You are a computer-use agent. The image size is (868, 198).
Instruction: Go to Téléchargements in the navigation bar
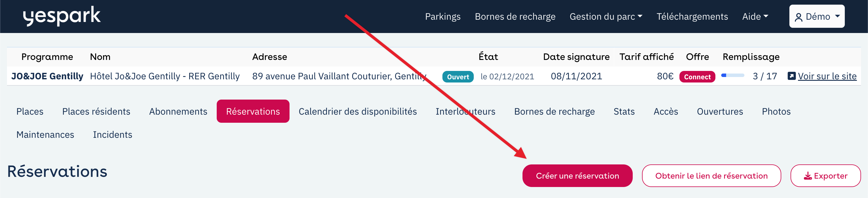click(692, 16)
